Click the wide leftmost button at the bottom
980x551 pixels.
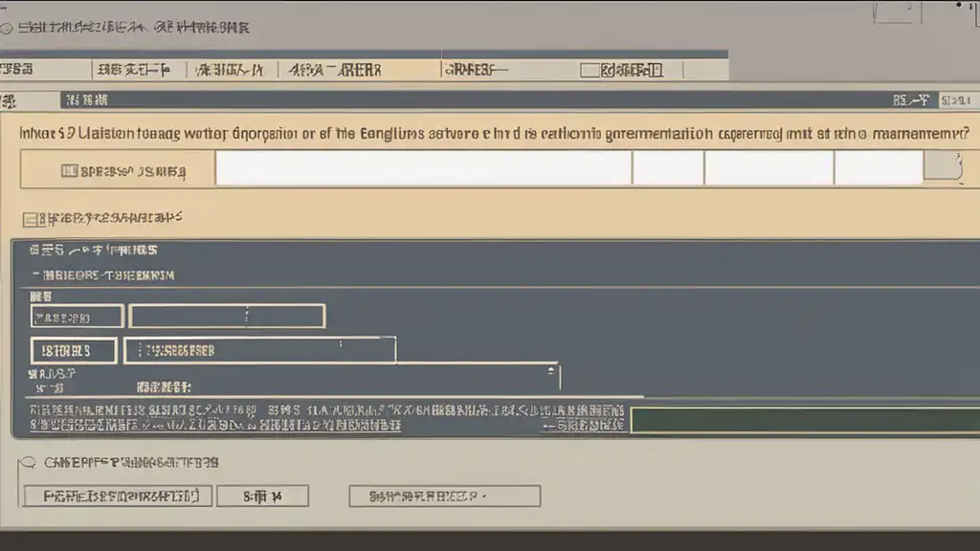[x=116, y=496]
